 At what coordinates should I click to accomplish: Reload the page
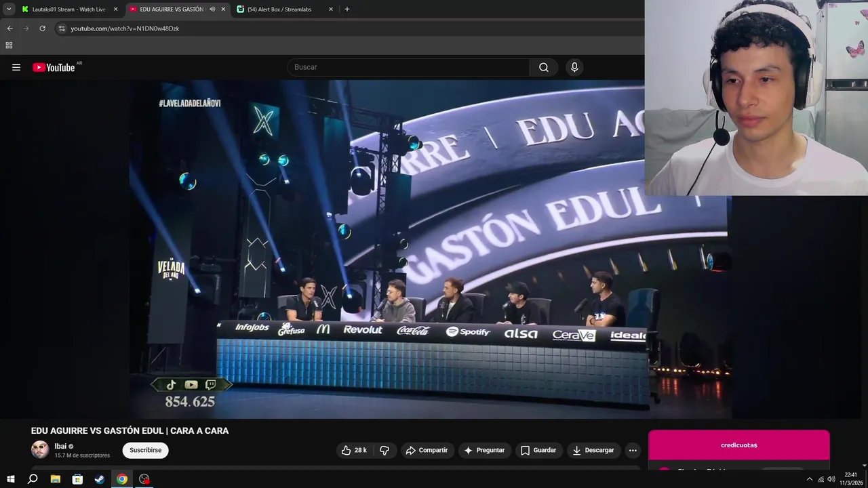[x=42, y=28]
